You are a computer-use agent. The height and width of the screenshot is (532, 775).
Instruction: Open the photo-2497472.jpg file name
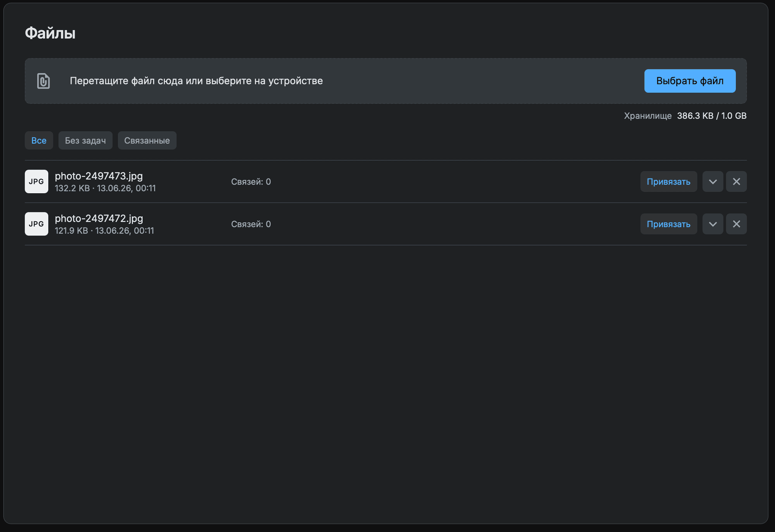pyautogui.click(x=99, y=218)
